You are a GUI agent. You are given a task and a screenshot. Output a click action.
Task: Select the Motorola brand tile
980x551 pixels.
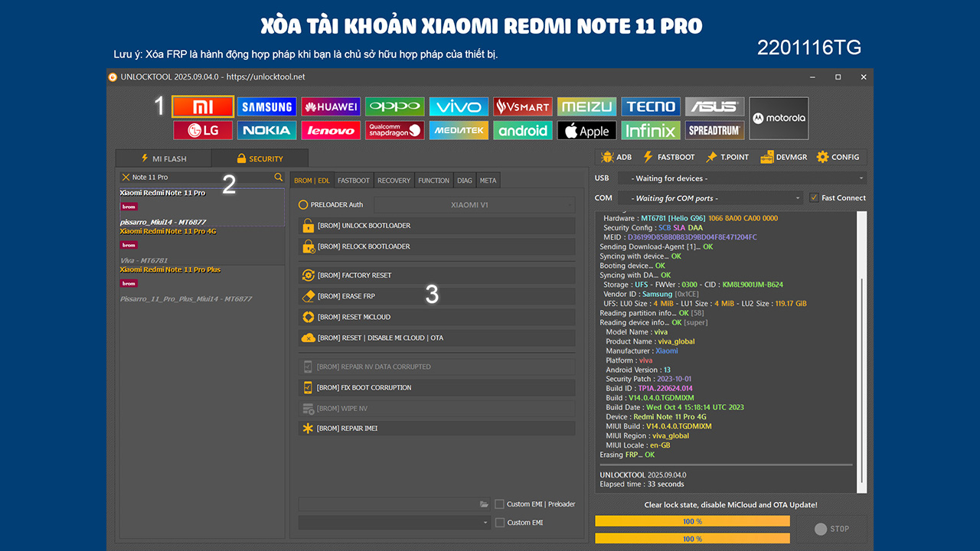point(778,119)
